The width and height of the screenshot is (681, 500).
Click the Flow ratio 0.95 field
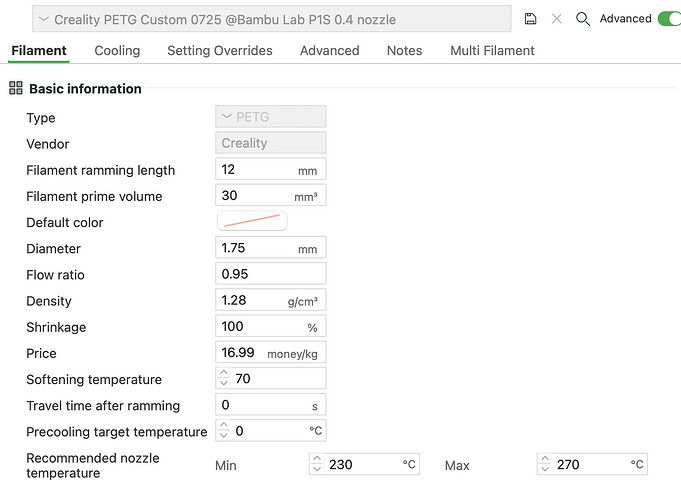(271, 274)
